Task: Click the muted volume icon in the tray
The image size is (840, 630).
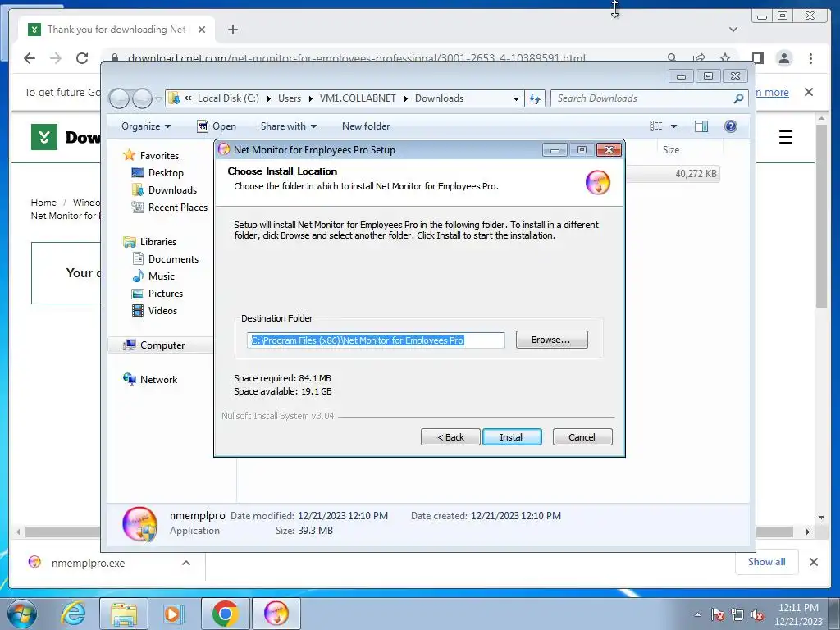Action: point(757,615)
